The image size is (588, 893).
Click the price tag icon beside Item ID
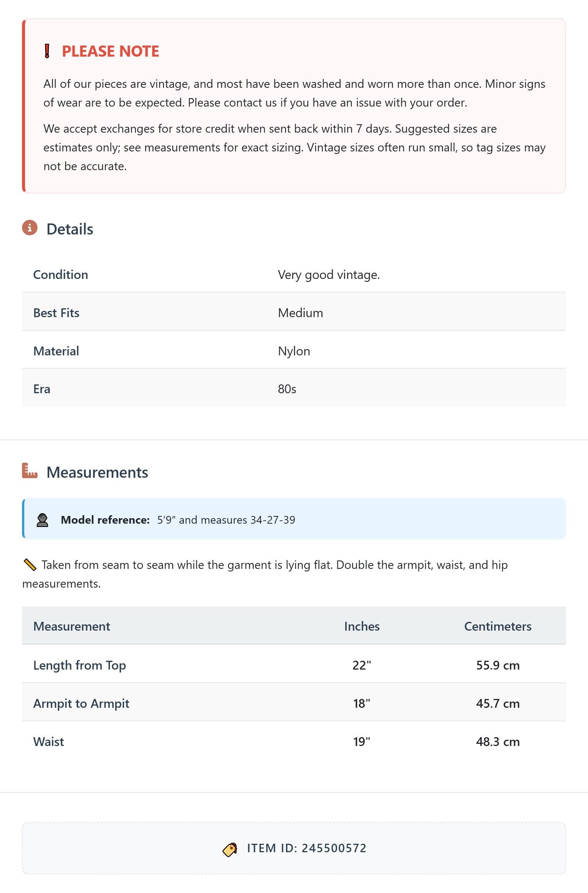pyautogui.click(x=230, y=848)
